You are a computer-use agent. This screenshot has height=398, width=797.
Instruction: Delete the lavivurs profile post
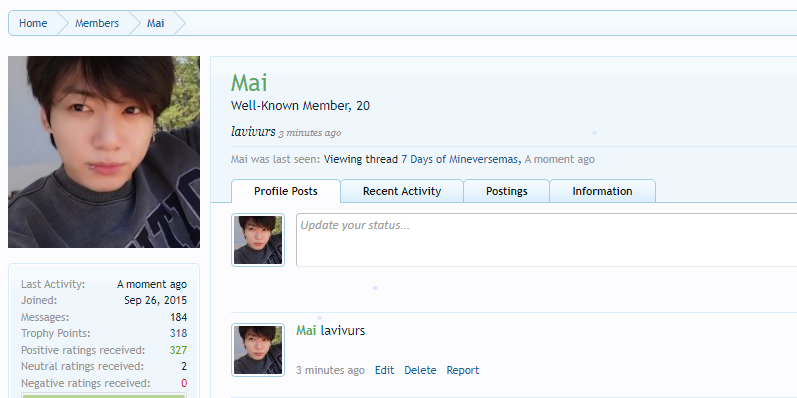[x=420, y=371]
